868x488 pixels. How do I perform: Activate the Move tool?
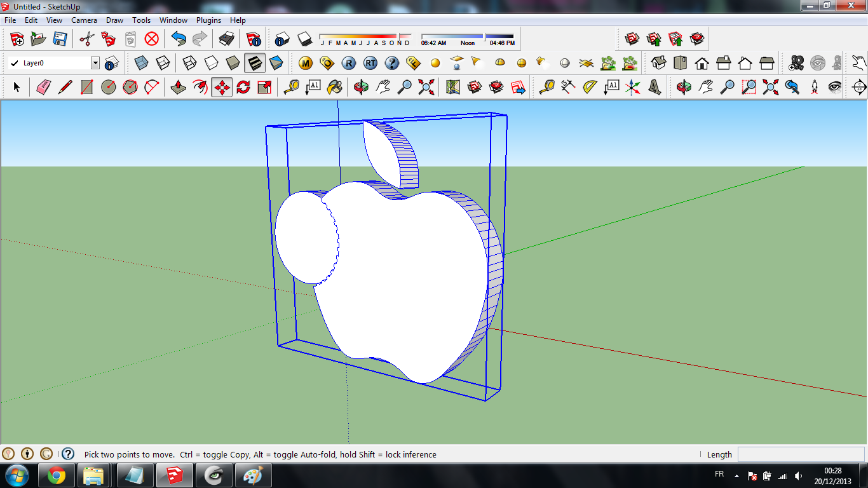click(x=222, y=87)
